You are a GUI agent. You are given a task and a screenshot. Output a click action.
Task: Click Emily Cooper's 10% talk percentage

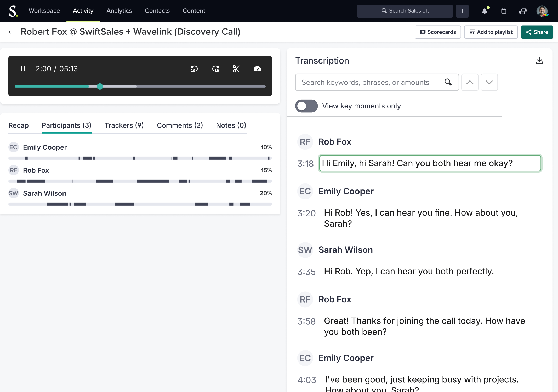(x=266, y=147)
